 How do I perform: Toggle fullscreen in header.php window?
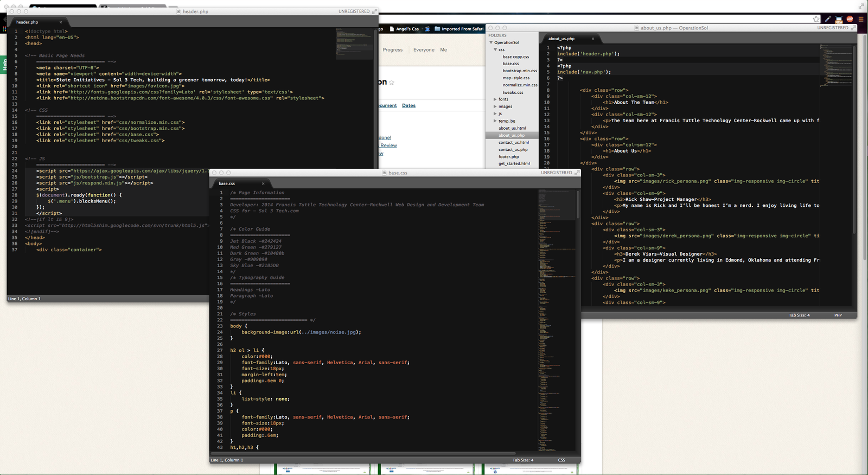pyautogui.click(x=374, y=11)
